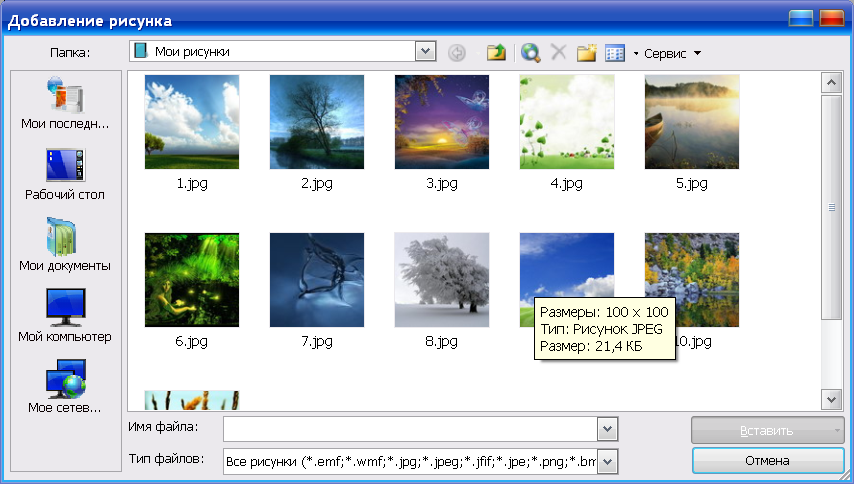Viewport: 854px width, 484px height.
Task: Click file name label 6.jpg
Action: coord(192,341)
